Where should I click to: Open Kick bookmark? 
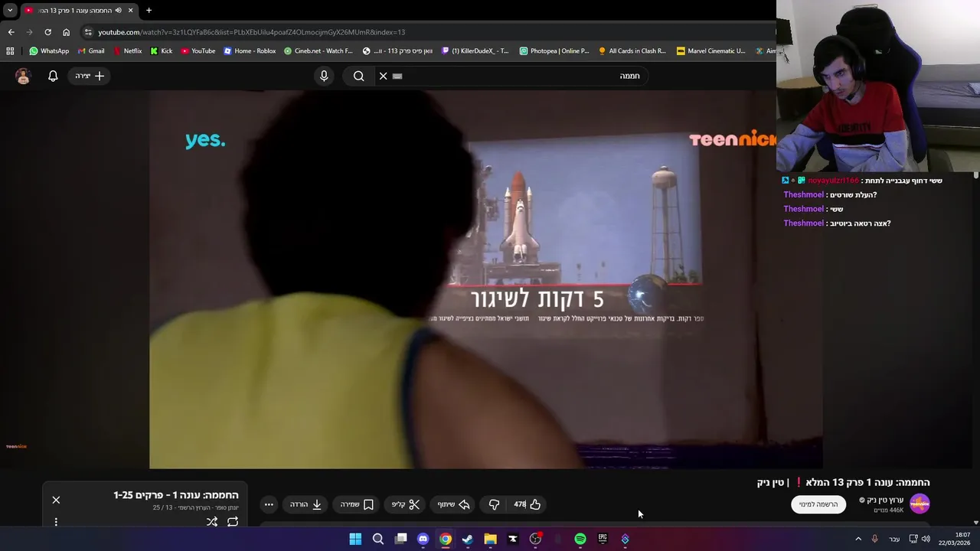(162, 51)
